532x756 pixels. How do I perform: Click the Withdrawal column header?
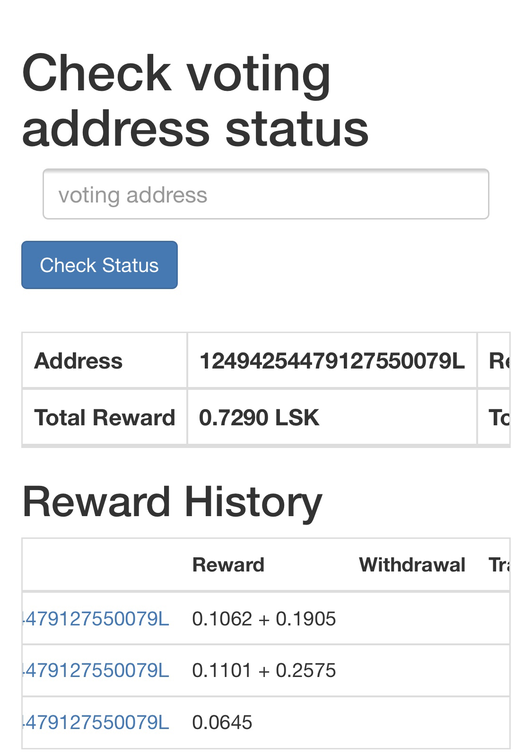412,565
